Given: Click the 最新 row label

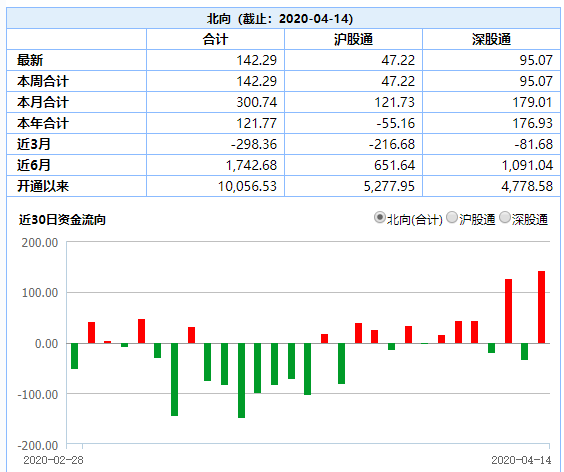Looking at the screenshot, I should tap(30, 60).
